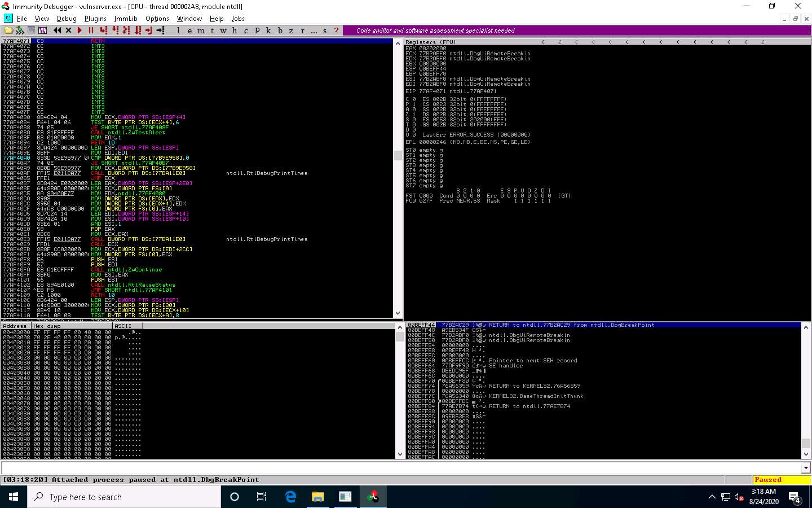This screenshot has height=508, width=812.
Task: Click the Go to address arrow icon
Action: point(161,30)
